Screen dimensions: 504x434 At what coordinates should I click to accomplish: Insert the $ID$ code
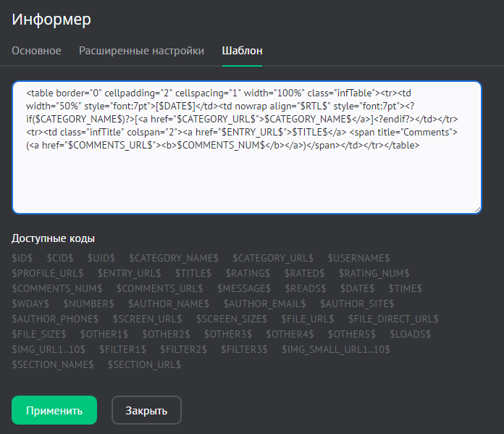22,258
